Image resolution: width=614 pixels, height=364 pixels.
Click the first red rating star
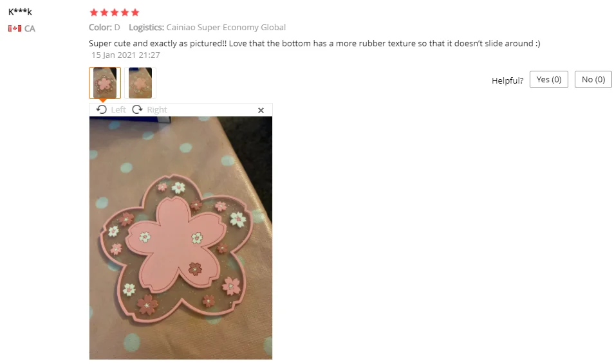pyautogui.click(x=94, y=12)
